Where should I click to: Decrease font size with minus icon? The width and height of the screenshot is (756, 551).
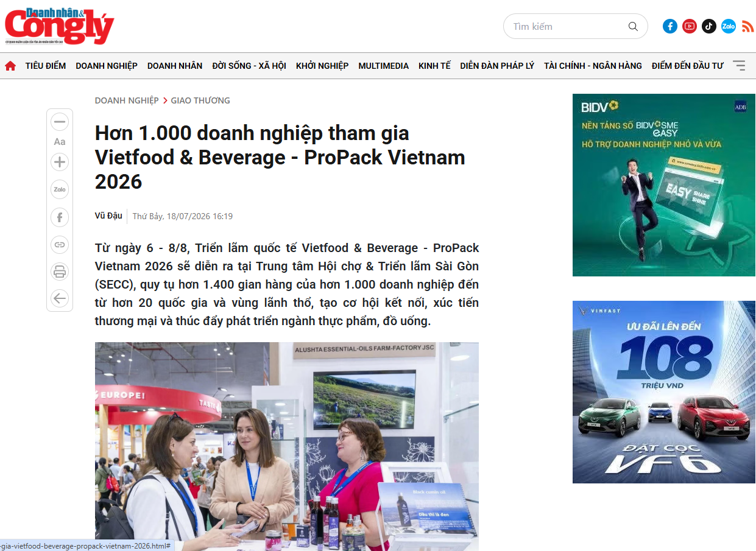(60, 122)
